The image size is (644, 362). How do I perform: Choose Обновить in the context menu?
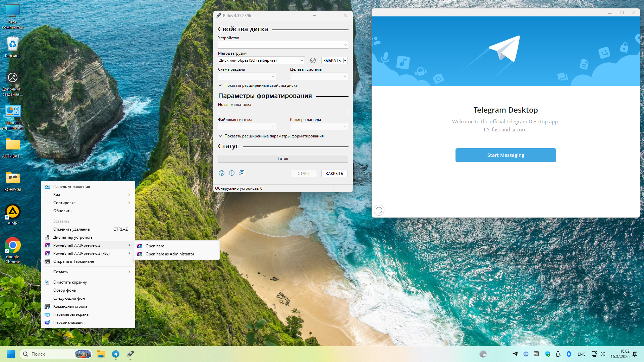pyautogui.click(x=88, y=211)
